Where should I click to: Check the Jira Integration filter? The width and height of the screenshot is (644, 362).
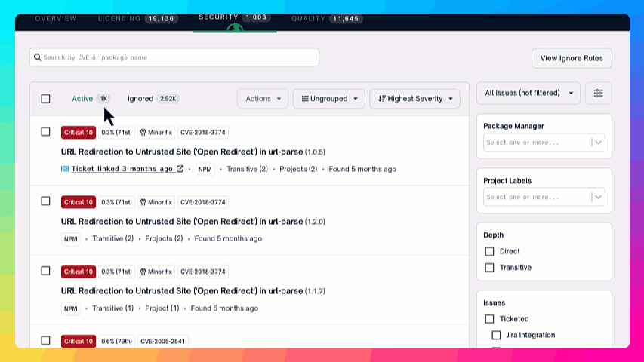tap(497, 335)
